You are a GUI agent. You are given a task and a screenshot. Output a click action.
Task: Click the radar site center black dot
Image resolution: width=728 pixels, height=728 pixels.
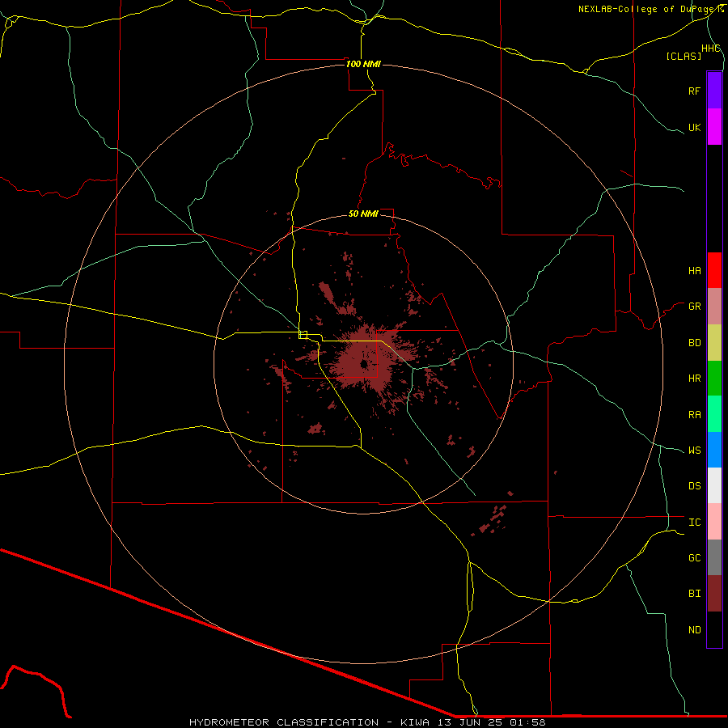coord(363,364)
